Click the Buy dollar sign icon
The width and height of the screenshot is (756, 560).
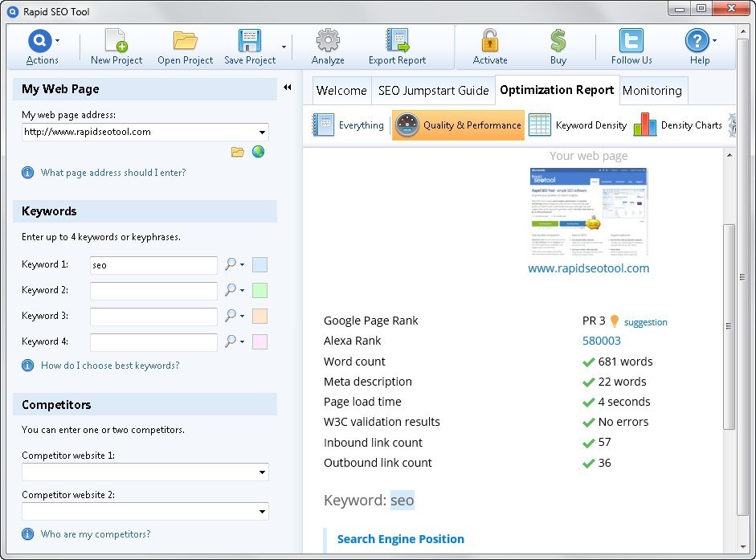(x=558, y=42)
